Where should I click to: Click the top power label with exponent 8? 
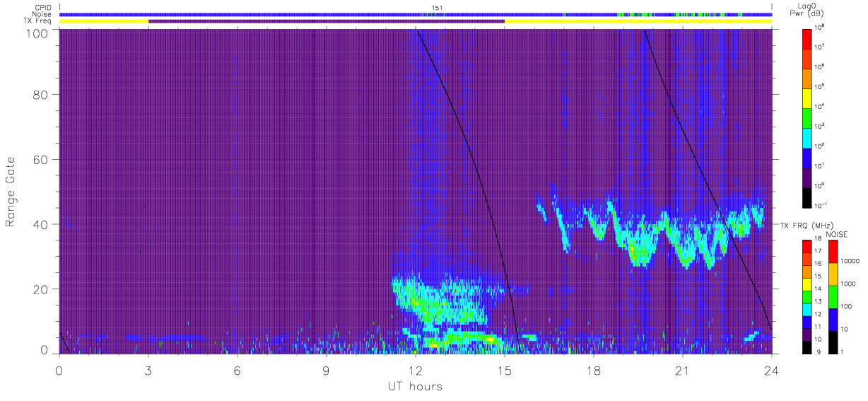820,27
